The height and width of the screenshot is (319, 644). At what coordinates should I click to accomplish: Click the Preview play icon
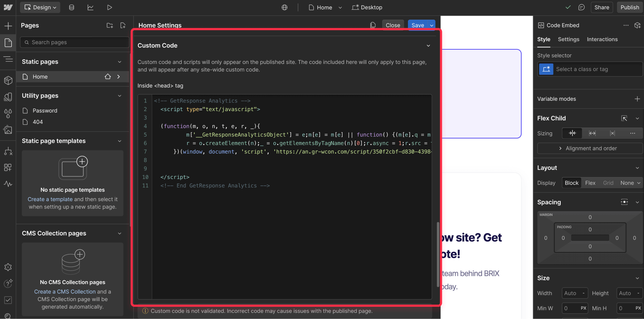point(109,7)
